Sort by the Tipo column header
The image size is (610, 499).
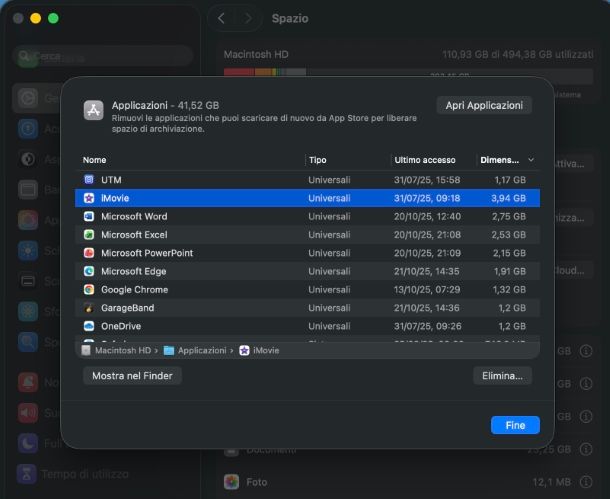pyautogui.click(x=318, y=160)
